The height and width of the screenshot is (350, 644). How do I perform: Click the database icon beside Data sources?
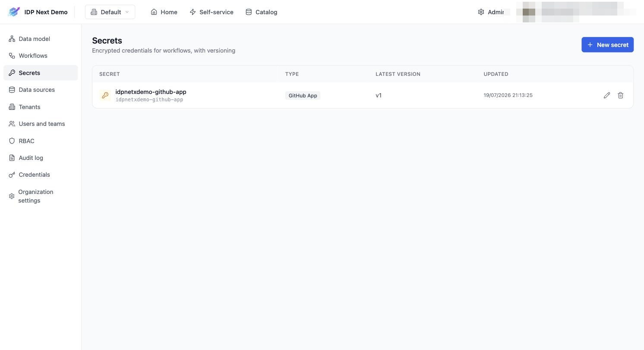pyautogui.click(x=12, y=90)
